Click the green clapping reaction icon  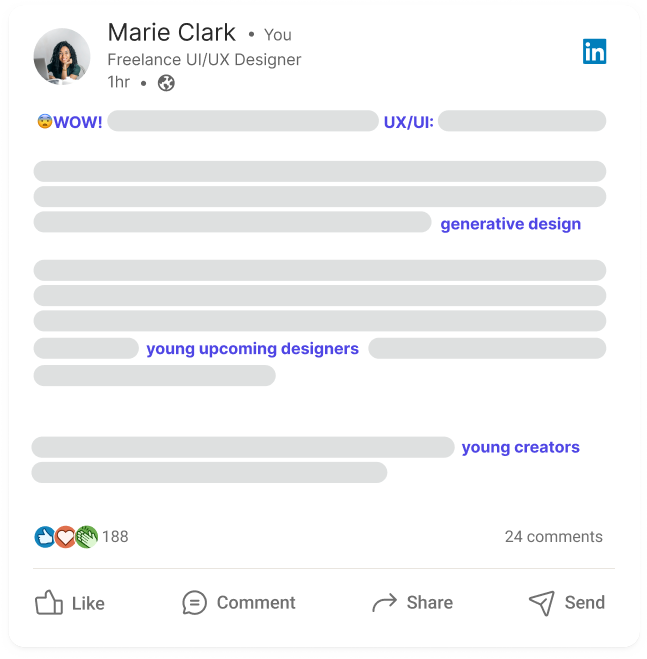click(x=87, y=537)
